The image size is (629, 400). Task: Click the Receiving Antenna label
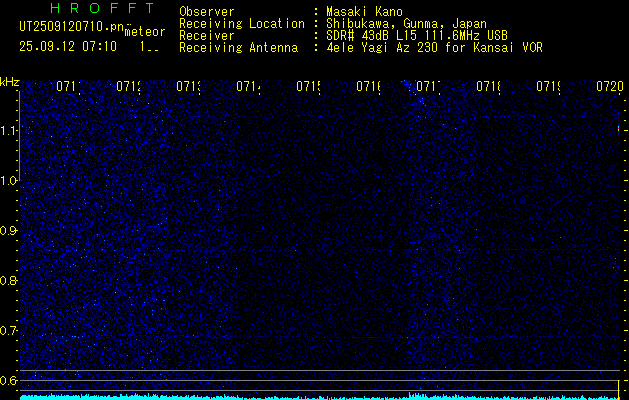tap(238, 48)
